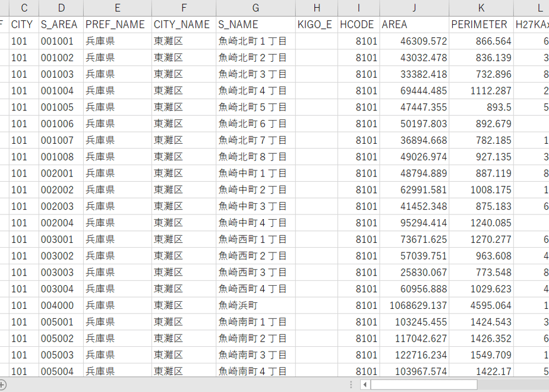The width and height of the screenshot is (549, 392).
Task: Select the PERIMETER header cell
Action: point(481,24)
